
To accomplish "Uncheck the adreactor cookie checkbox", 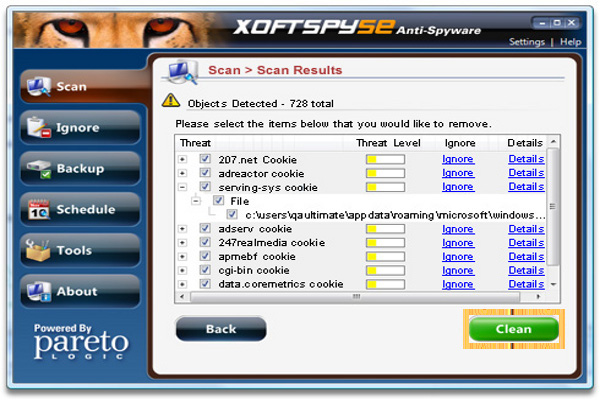I will 205,173.
